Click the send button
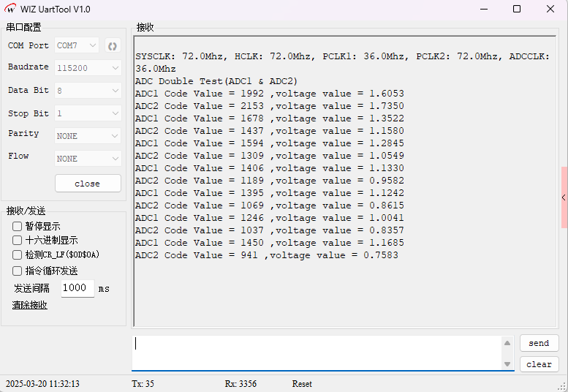The image size is (568, 392). point(539,343)
